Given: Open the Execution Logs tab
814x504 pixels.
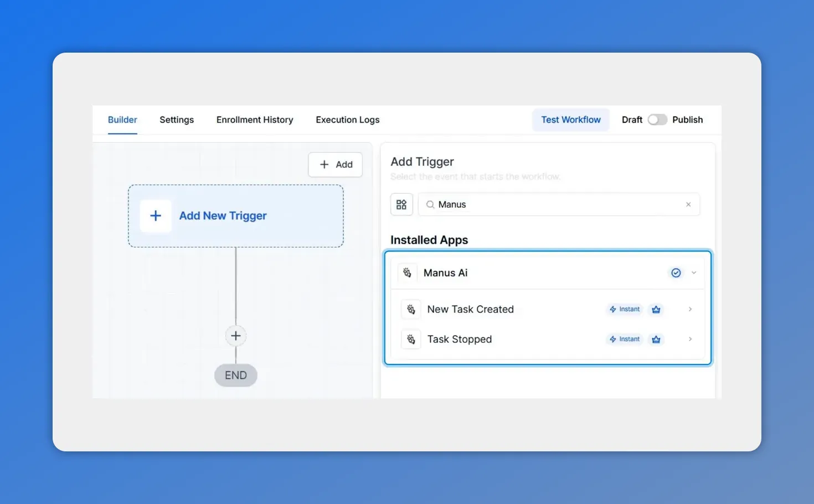Looking at the screenshot, I should point(347,120).
